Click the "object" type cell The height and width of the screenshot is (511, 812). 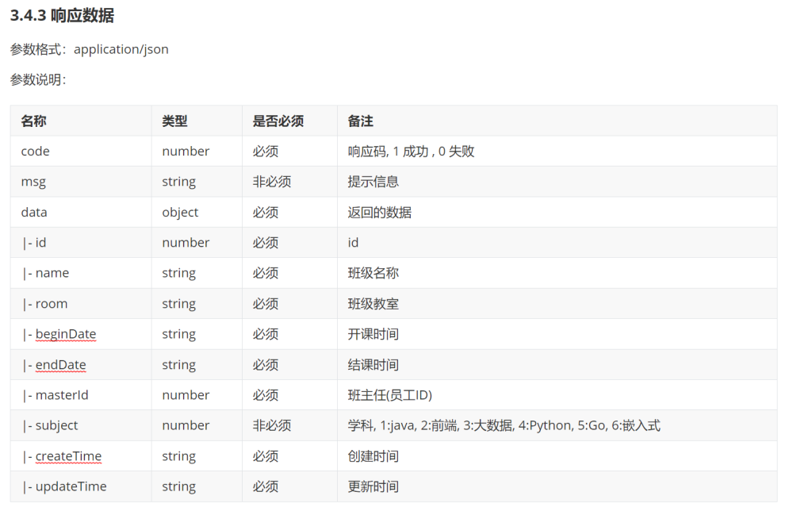point(180,212)
